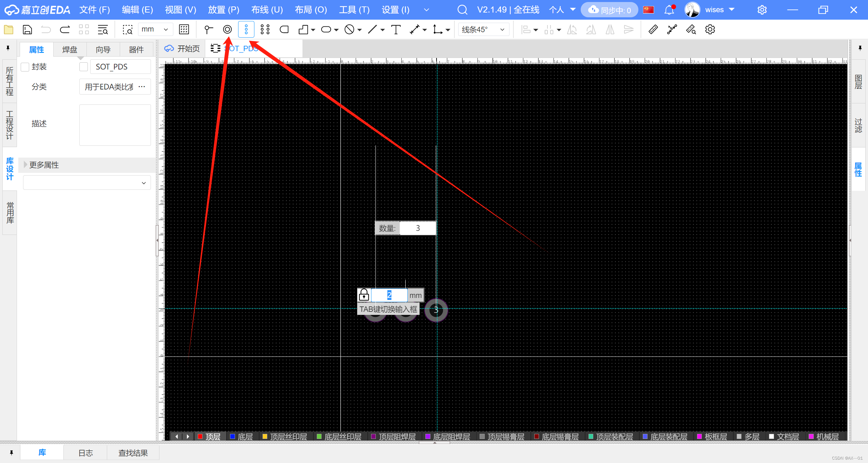Open the measure distance ruler tool

pyautogui.click(x=653, y=30)
